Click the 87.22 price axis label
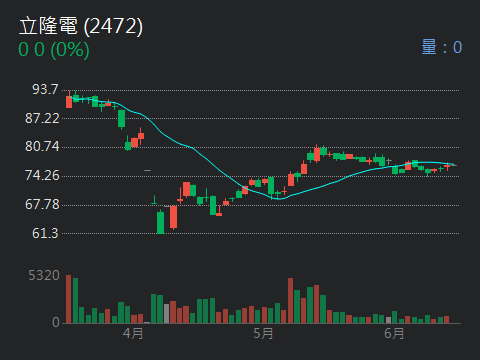The height and width of the screenshot is (360, 480). click(x=42, y=118)
